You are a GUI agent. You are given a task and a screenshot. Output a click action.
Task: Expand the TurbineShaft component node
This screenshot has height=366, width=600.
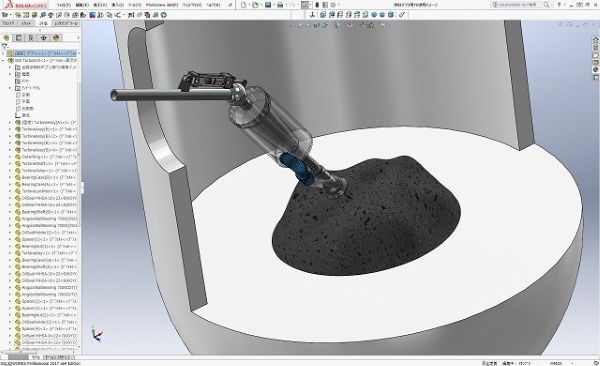tap(10, 163)
